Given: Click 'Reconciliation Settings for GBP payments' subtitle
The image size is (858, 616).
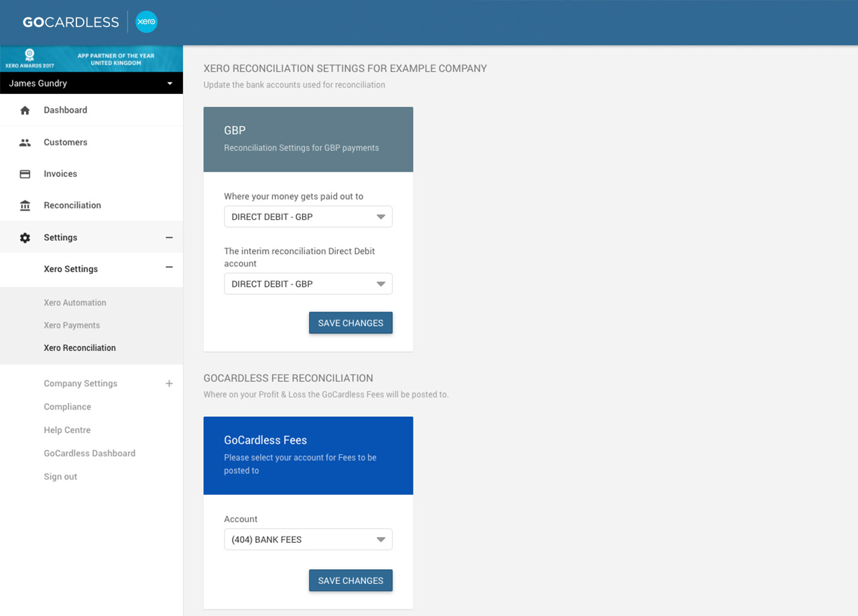Looking at the screenshot, I should click(x=302, y=148).
